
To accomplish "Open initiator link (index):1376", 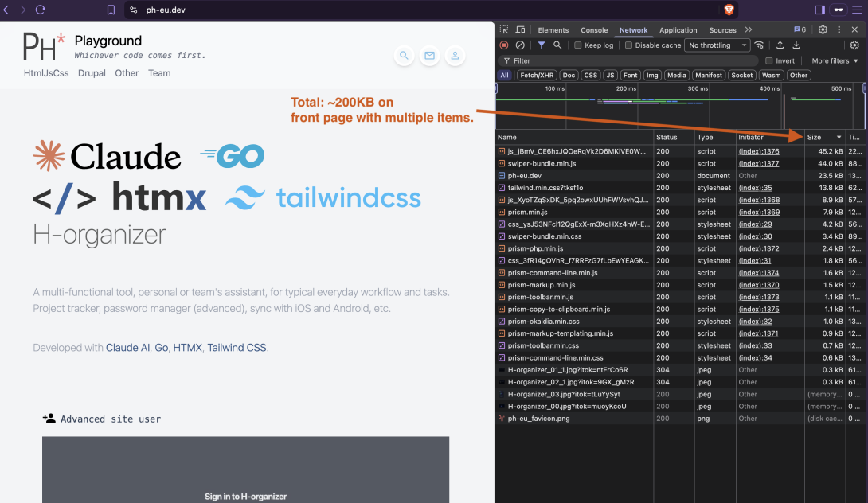I will pos(759,151).
